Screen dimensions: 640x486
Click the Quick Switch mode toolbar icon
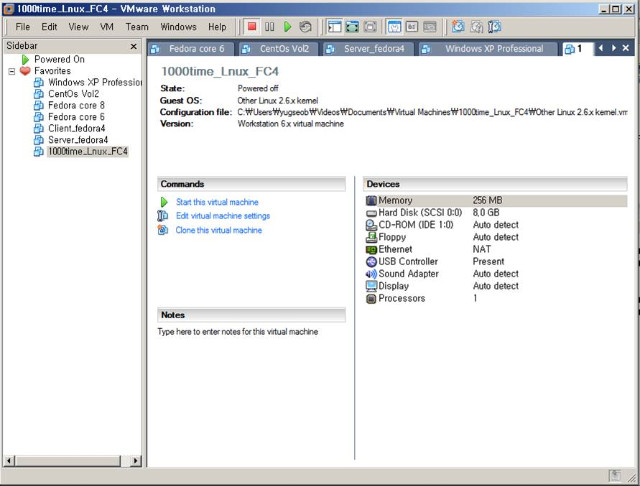click(370, 27)
